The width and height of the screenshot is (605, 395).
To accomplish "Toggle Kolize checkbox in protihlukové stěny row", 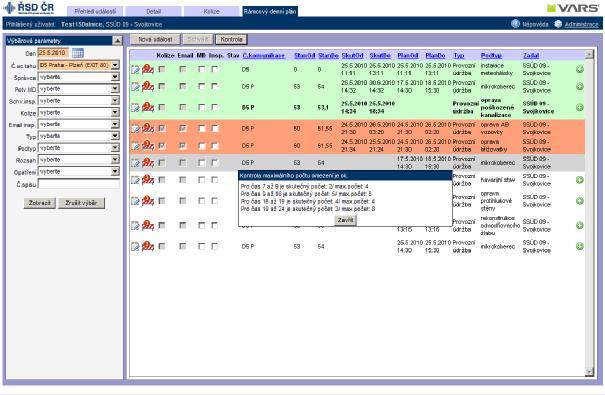I will point(162,201).
